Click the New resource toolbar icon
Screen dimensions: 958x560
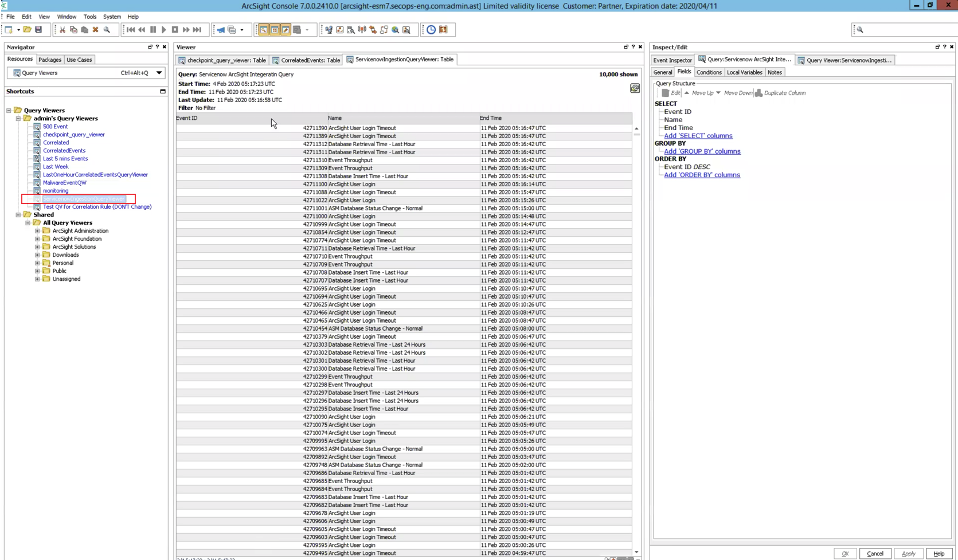tap(9, 30)
